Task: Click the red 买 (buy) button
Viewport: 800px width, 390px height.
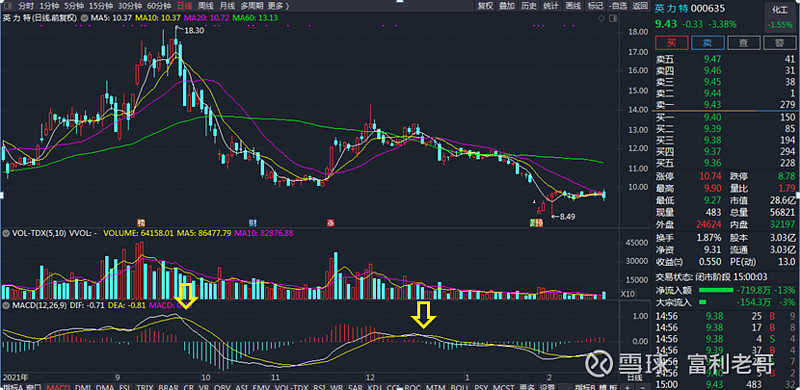Action: pyautogui.click(x=671, y=43)
